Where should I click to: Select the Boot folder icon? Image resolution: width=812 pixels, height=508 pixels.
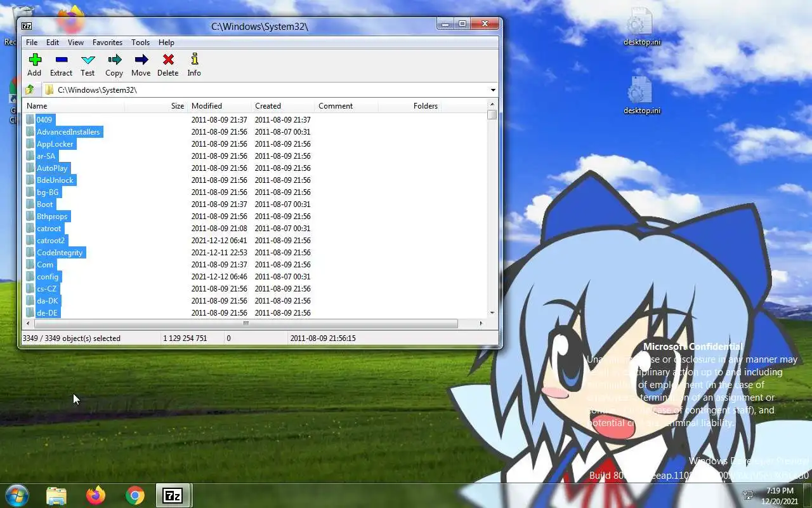click(x=30, y=204)
